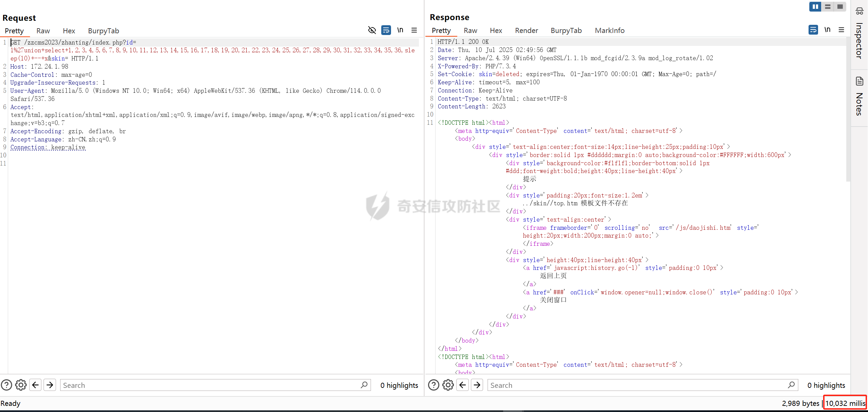Open the Notes side panel
This screenshot has width=868, height=412.
pos(860,97)
